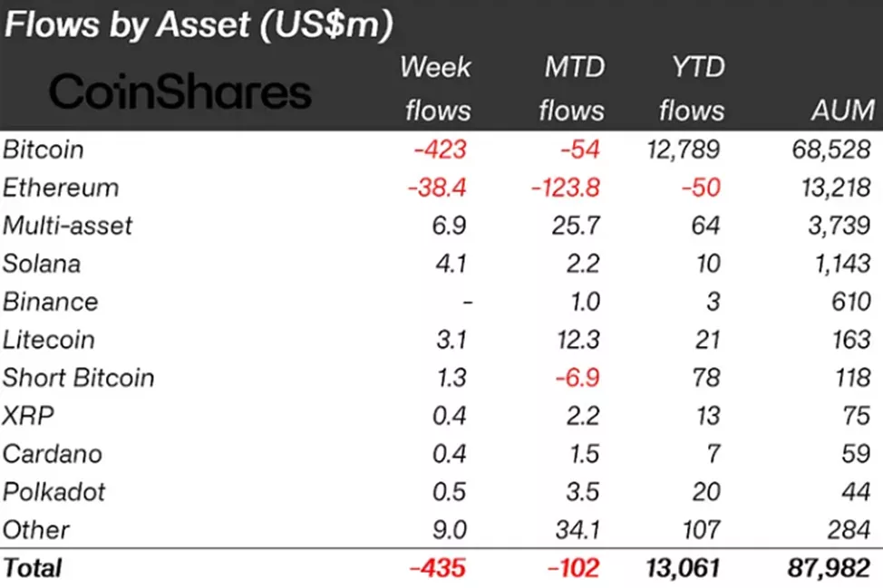
Task: Select the Binance row label
Action: [51, 302]
